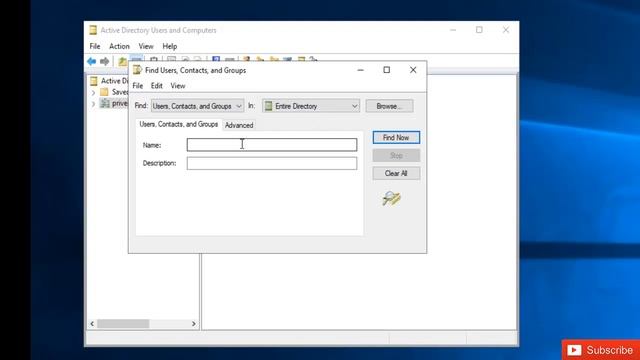The height and width of the screenshot is (360, 640).
Task: Click the Clear All button
Action: tap(396, 173)
